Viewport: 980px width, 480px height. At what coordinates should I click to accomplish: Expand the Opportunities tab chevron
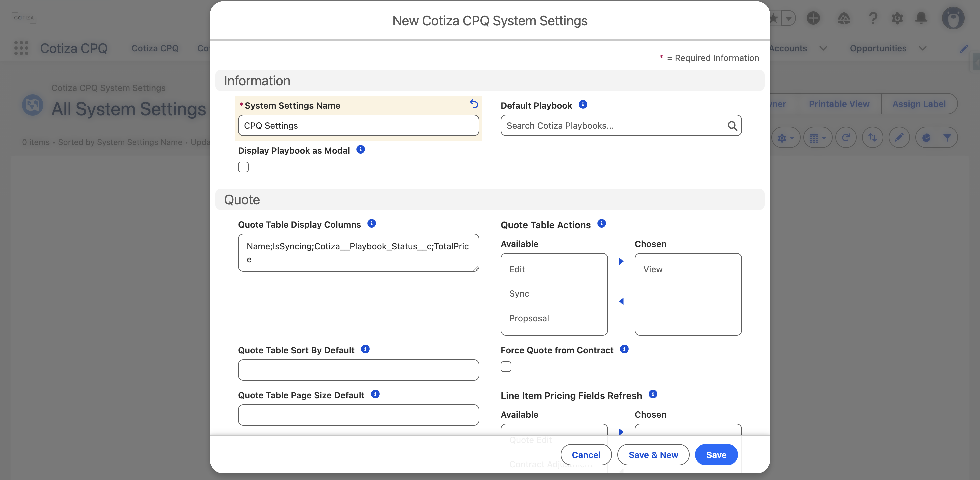[922, 48]
